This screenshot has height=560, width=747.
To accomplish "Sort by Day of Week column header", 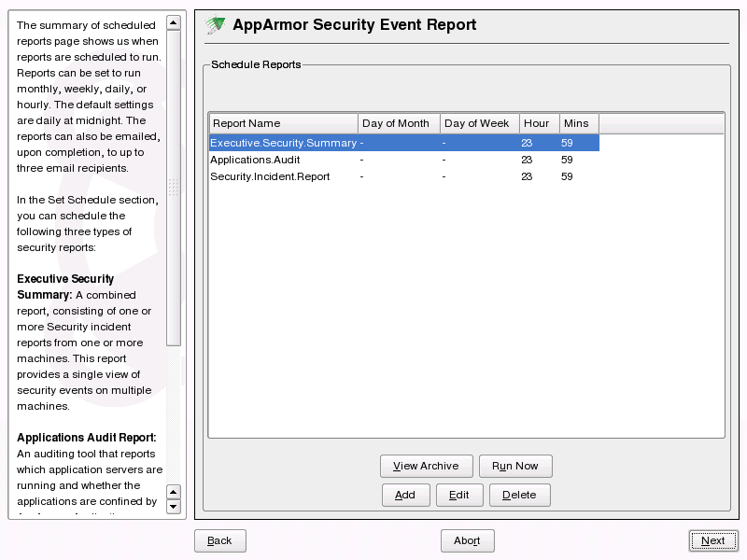I will [x=480, y=123].
